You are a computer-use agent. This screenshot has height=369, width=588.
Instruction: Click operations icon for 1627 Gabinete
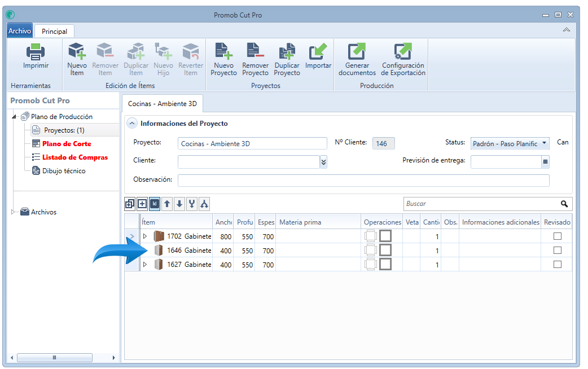[x=371, y=265]
